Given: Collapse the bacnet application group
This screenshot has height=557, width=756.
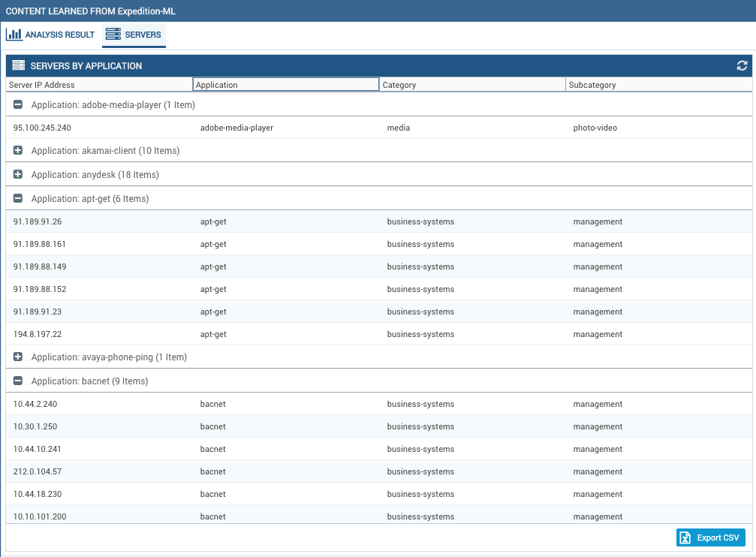Looking at the screenshot, I should point(18,381).
